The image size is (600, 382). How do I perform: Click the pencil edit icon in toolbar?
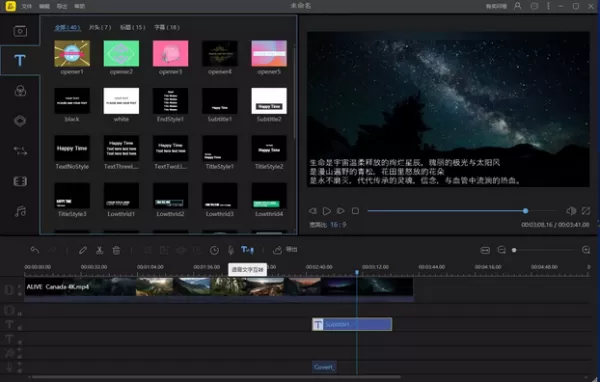pyautogui.click(x=83, y=250)
